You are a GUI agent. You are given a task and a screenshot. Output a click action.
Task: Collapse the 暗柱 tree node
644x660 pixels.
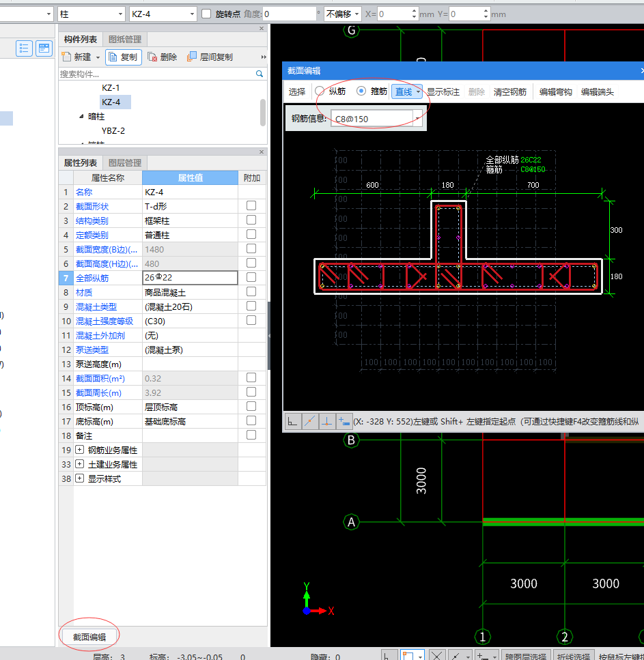(81, 116)
